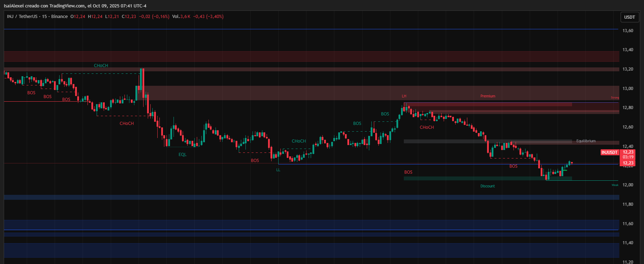Click the 12,00 price axis label
The image size is (644, 264).
628,185
